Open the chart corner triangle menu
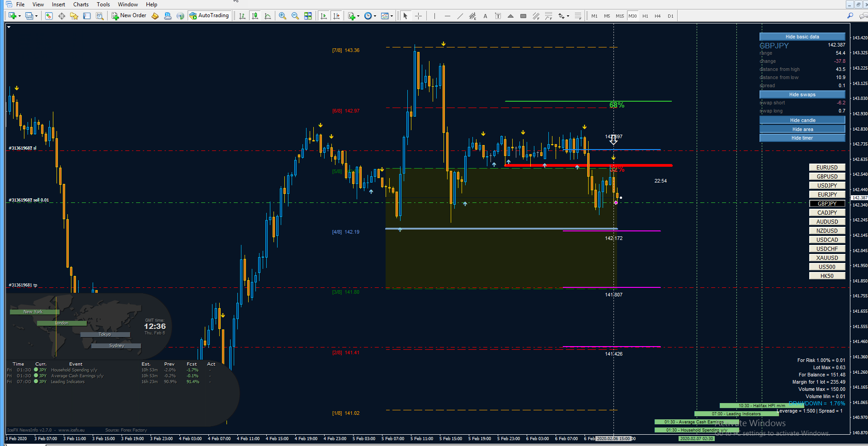 (9, 27)
